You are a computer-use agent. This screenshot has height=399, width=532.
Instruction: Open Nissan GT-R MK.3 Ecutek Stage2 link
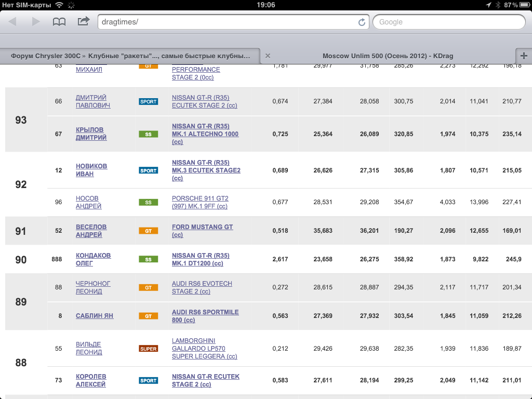click(x=206, y=170)
